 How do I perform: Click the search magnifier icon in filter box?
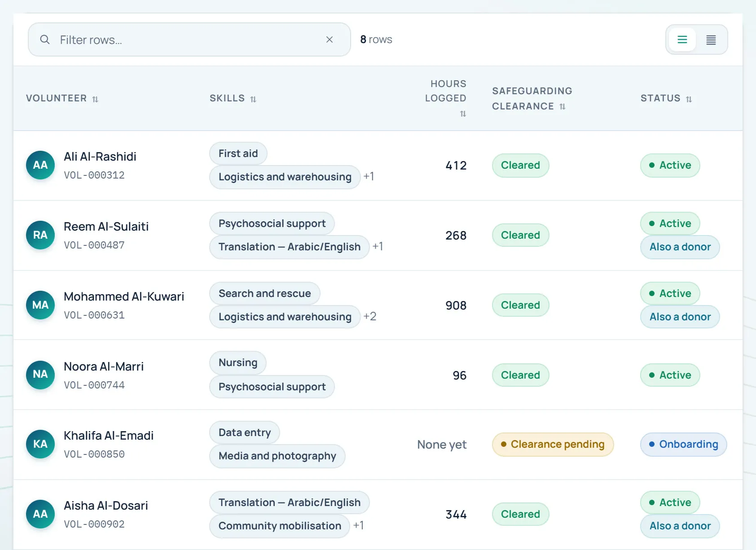click(45, 39)
